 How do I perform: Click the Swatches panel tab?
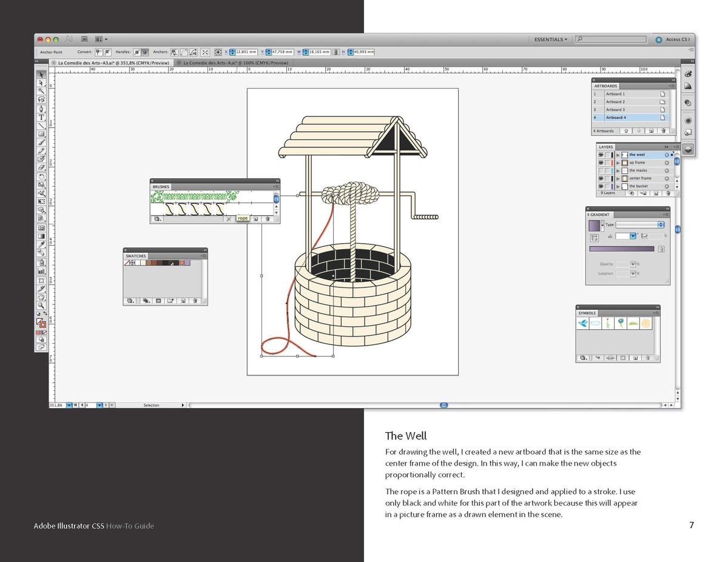(136, 256)
